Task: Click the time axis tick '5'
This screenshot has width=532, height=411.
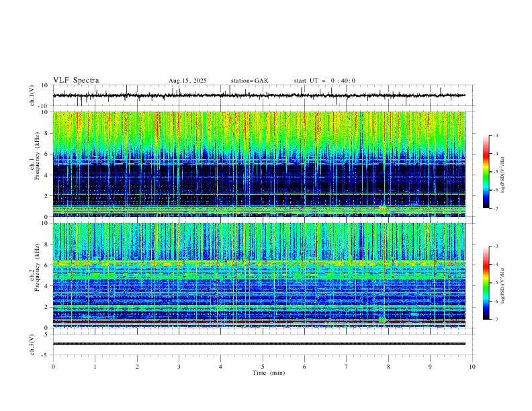Action: tap(263, 367)
